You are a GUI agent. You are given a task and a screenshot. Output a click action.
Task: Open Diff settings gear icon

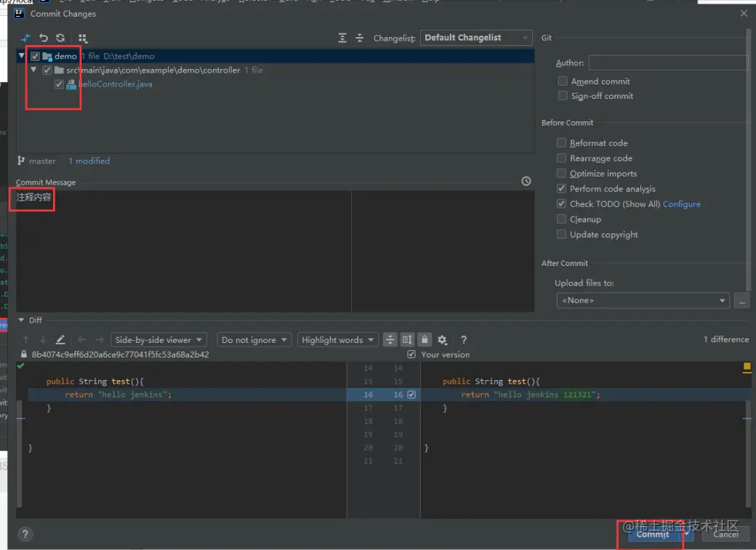pyautogui.click(x=442, y=340)
